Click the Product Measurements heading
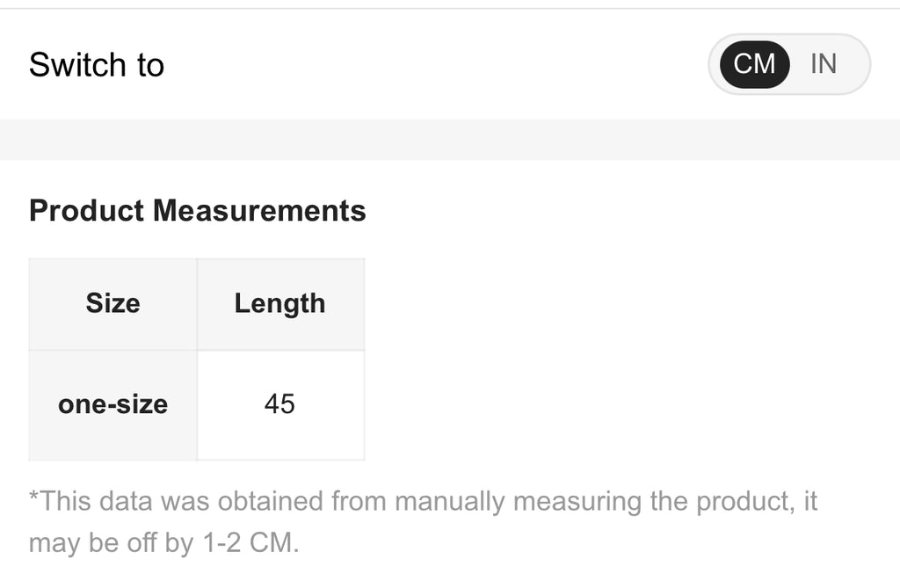The height and width of the screenshot is (588, 900). [197, 211]
